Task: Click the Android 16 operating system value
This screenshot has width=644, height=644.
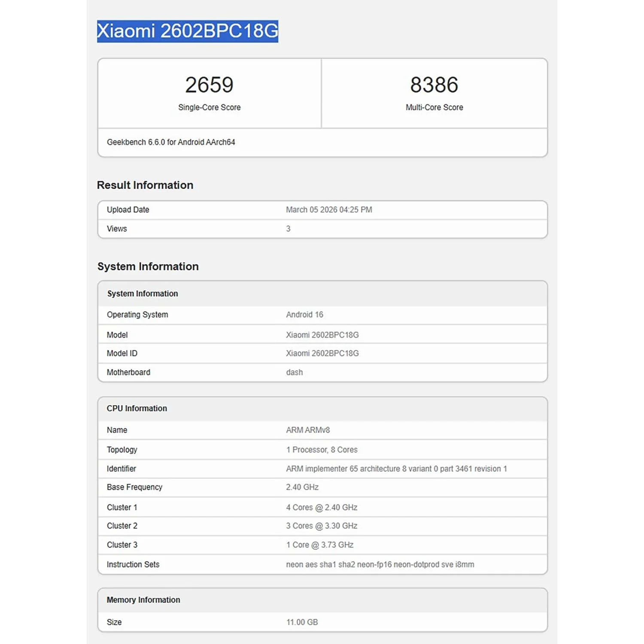Action: (x=304, y=315)
